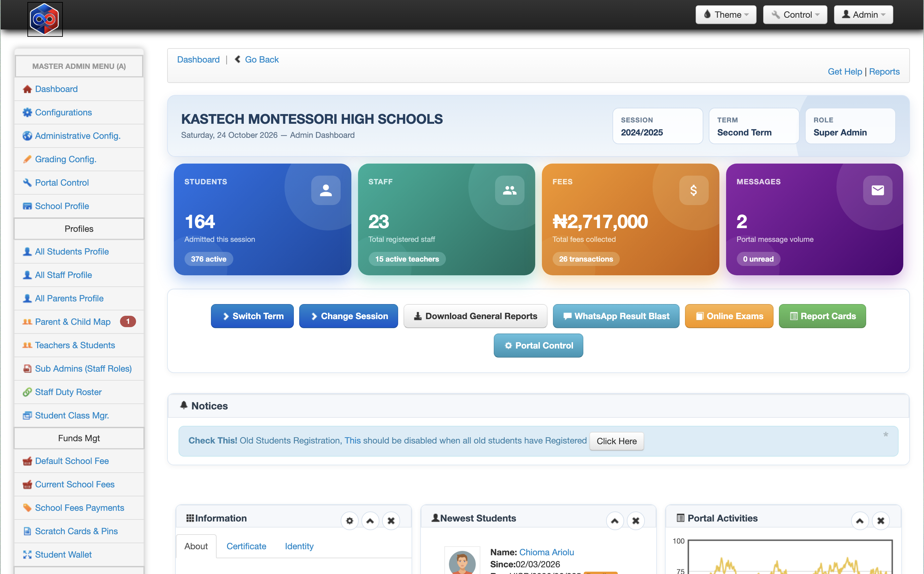The image size is (924, 574).
Task: Click the Current School Fees basket icon
Action: 27,485
